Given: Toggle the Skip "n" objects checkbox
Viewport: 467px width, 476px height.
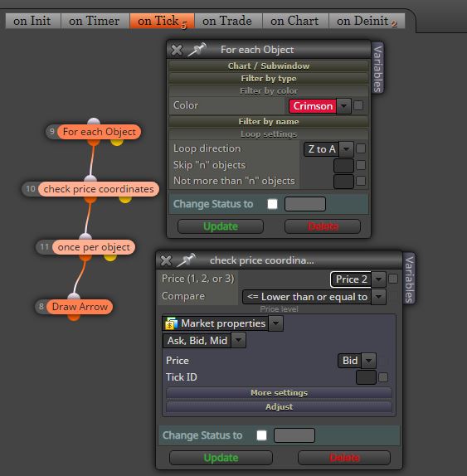Looking at the screenshot, I should (x=361, y=165).
